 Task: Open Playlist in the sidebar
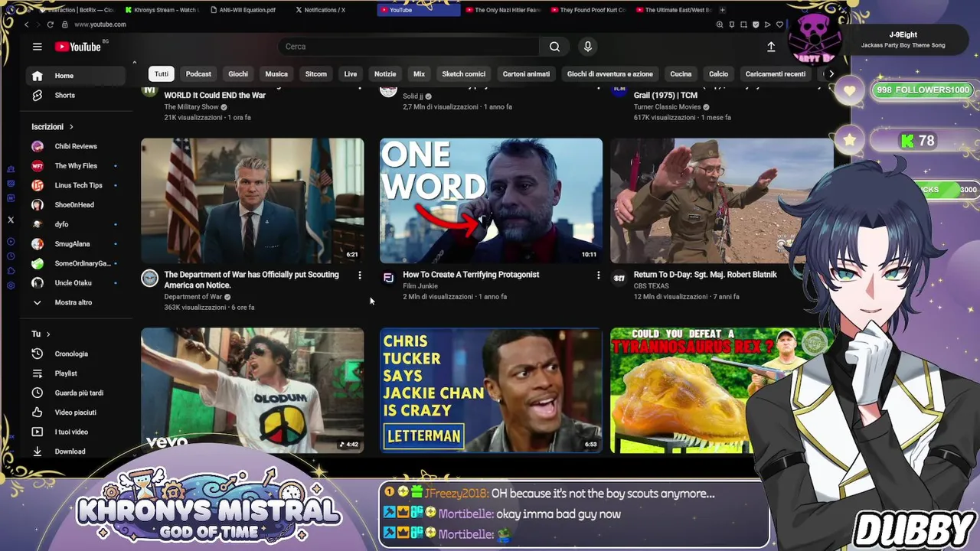(x=74, y=373)
